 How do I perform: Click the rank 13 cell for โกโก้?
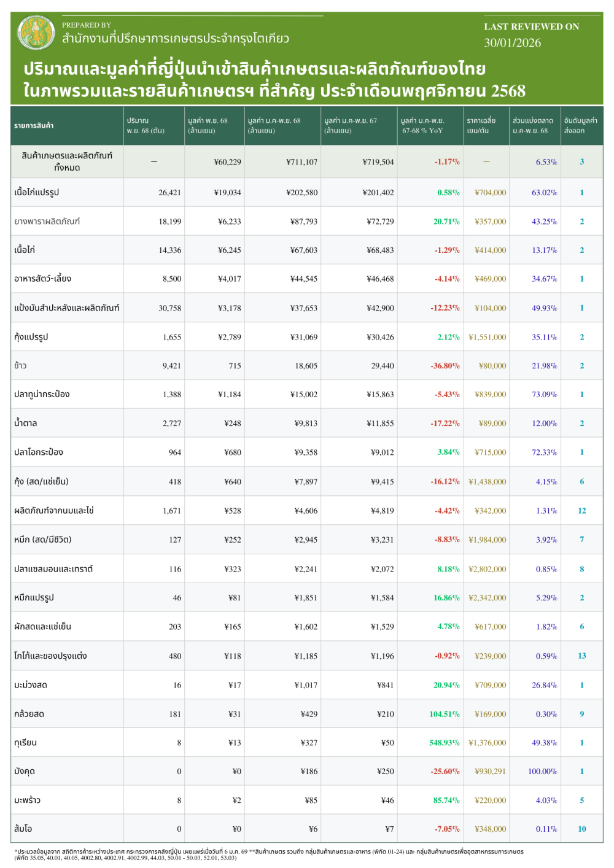point(581,656)
